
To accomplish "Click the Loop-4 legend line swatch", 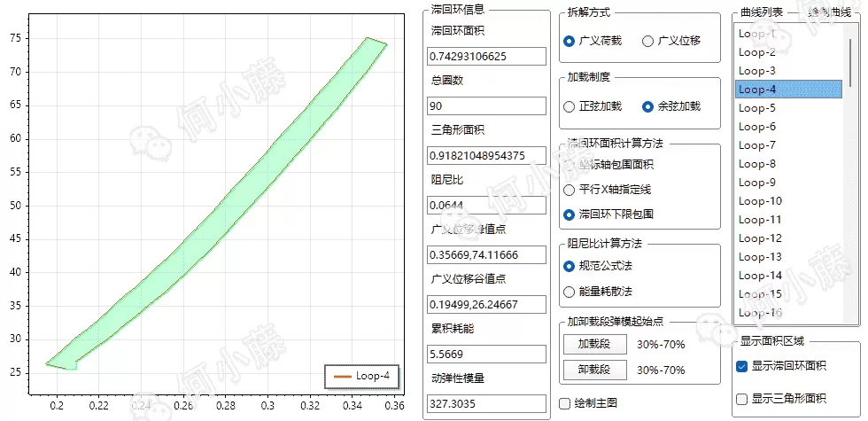I will 341,377.
